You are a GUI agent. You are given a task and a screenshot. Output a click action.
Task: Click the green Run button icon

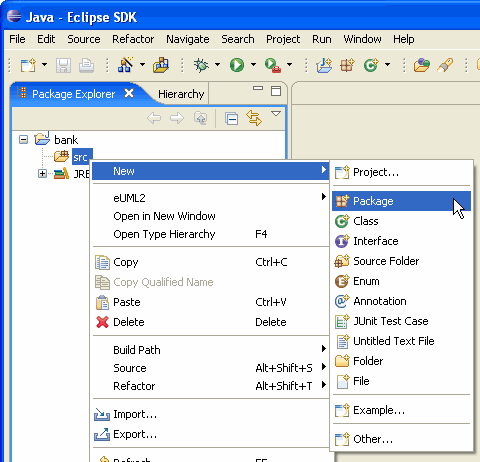[237, 65]
